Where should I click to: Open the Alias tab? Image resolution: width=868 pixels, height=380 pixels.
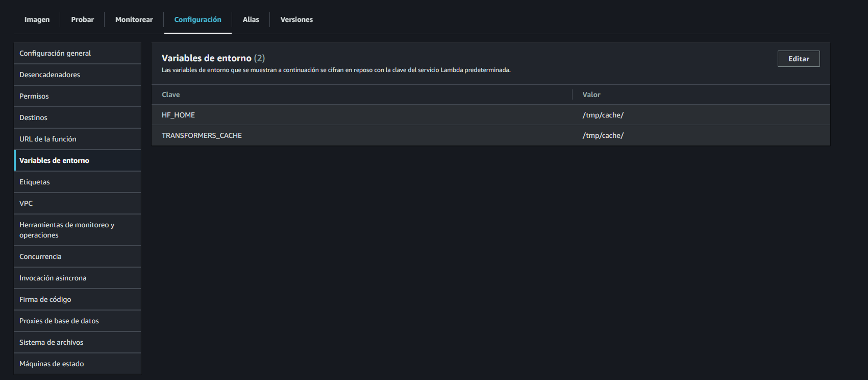(251, 19)
